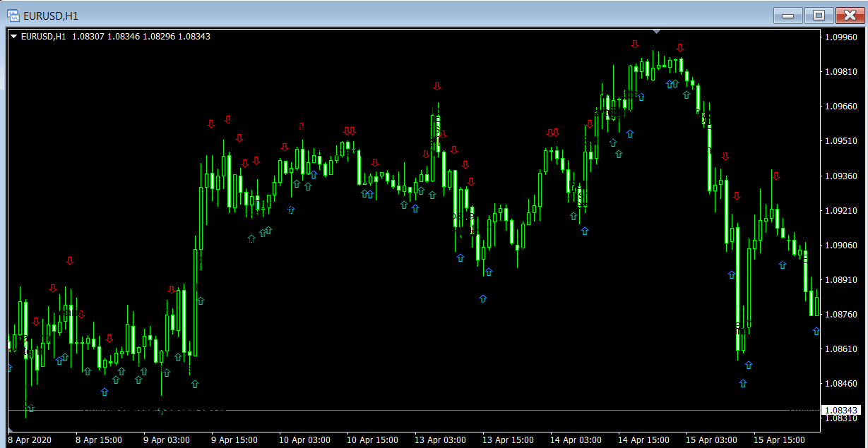Viewport: 868px width, 448px height.
Task: Select the blue arrow at the chart's far right edge
Action: 816,331
